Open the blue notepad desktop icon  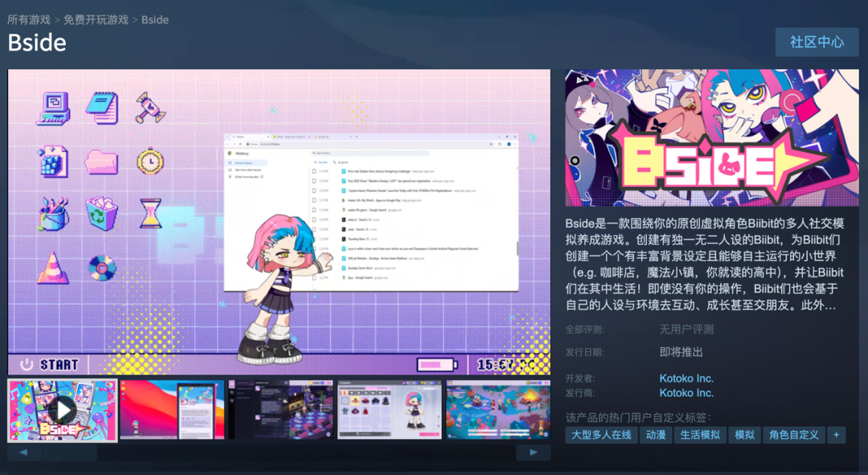click(102, 108)
